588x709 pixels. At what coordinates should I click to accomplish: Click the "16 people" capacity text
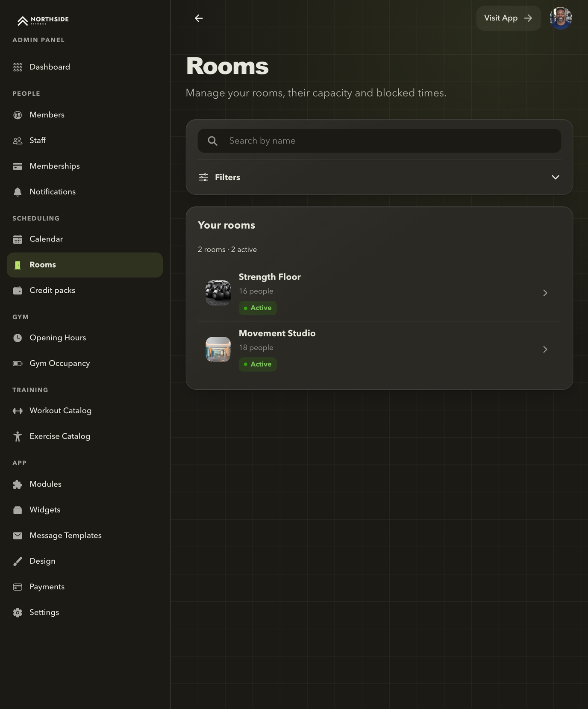tap(256, 291)
